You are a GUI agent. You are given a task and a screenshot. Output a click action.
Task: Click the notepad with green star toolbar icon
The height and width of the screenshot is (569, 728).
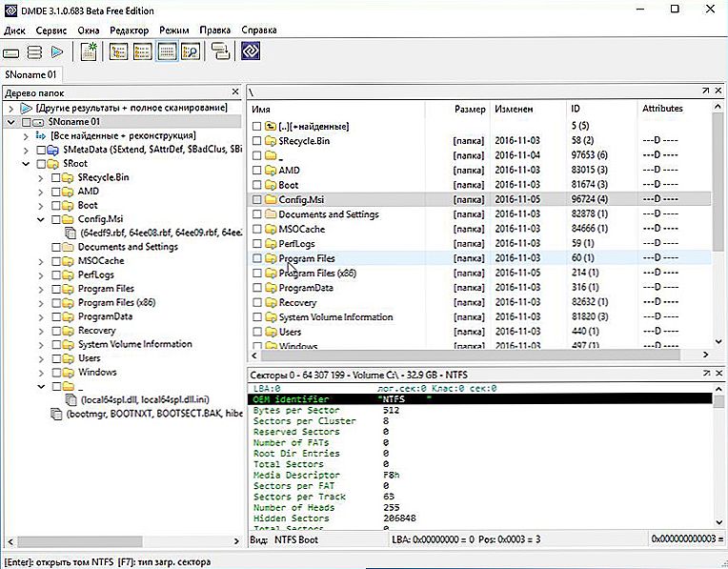pos(89,51)
